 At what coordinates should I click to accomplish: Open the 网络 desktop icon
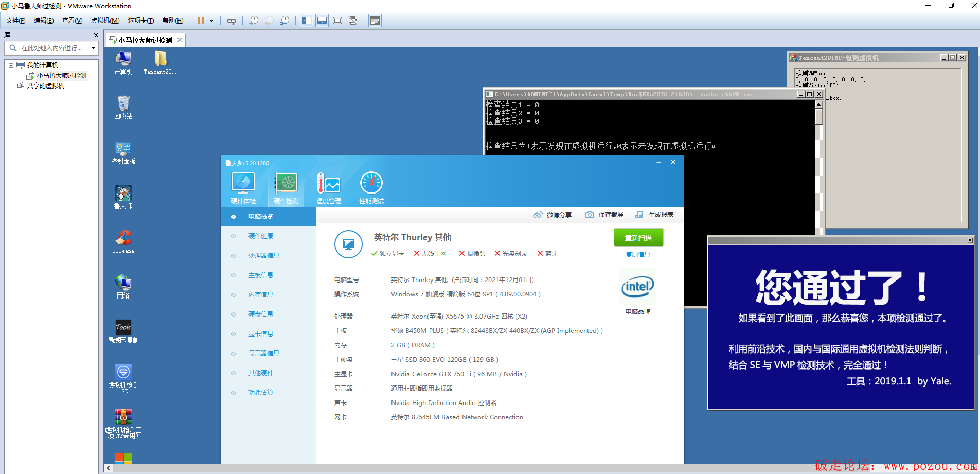pos(123,287)
